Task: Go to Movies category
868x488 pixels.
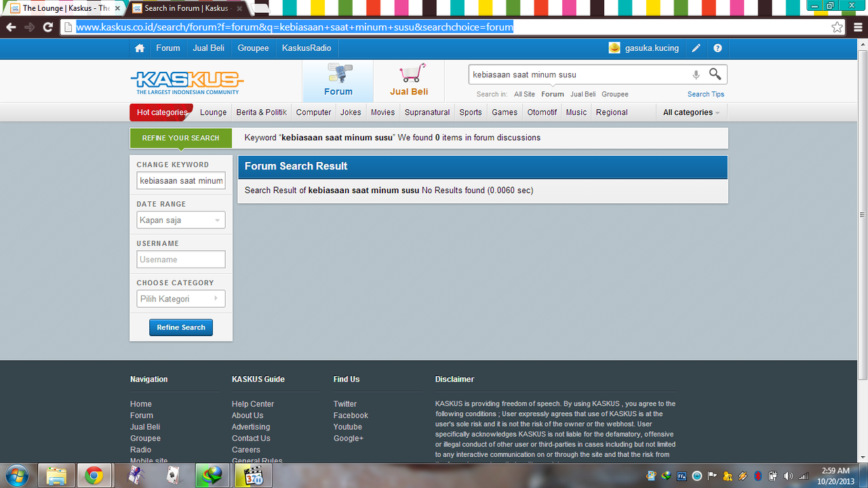Action: [x=382, y=113]
